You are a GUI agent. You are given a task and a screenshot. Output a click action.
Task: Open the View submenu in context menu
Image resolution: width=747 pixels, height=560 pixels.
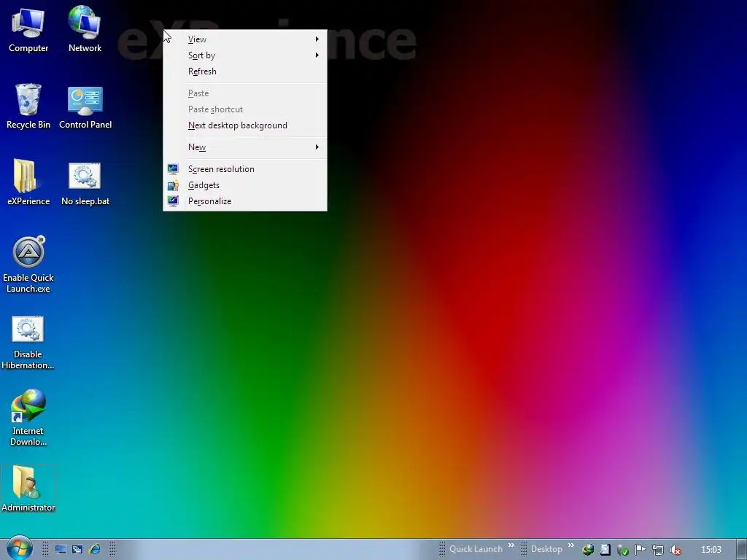point(245,39)
